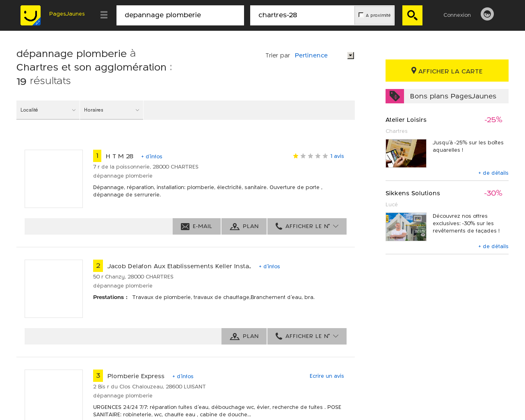Open the Localité filter dropdown
Image resolution: width=525 pixels, height=420 pixels.
click(x=48, y=110)
